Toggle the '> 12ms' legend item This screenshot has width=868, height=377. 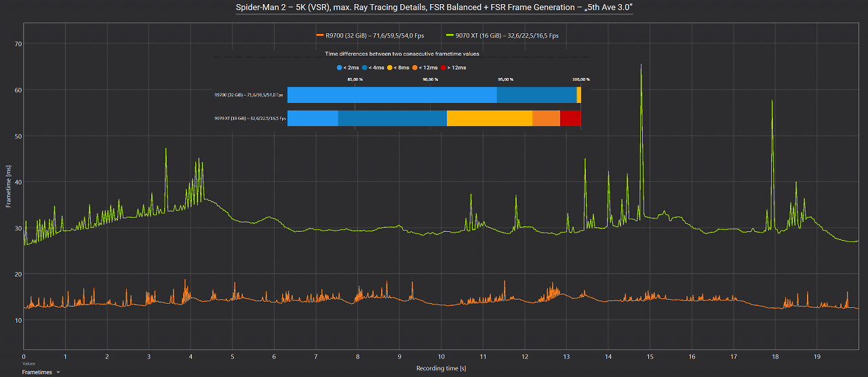coord(454,68)
